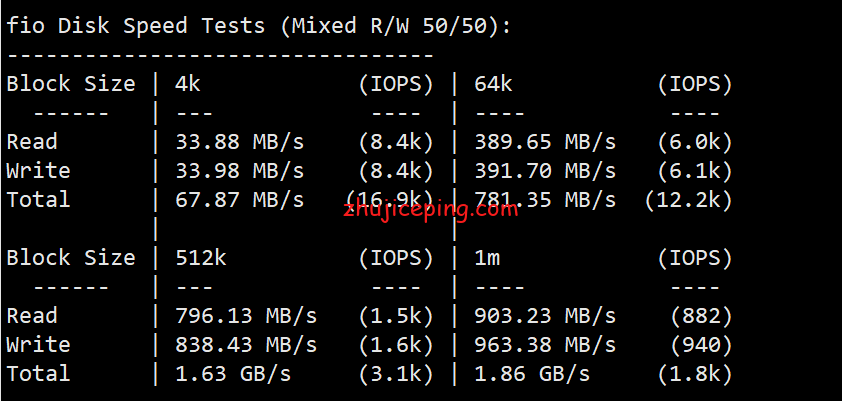The image size is (842, 401).
Task: Click the first Block Size row label
Action: (70, 84)
